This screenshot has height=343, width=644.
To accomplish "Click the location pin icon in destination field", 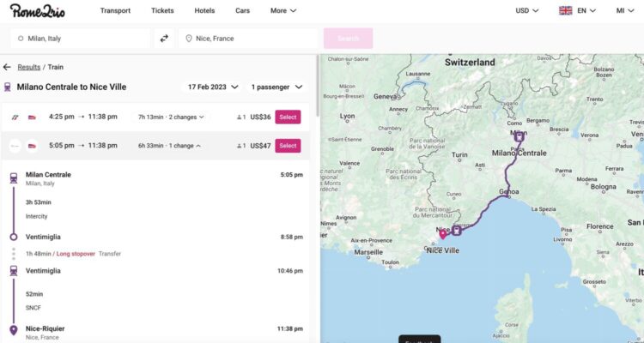I will click(189, 39).
